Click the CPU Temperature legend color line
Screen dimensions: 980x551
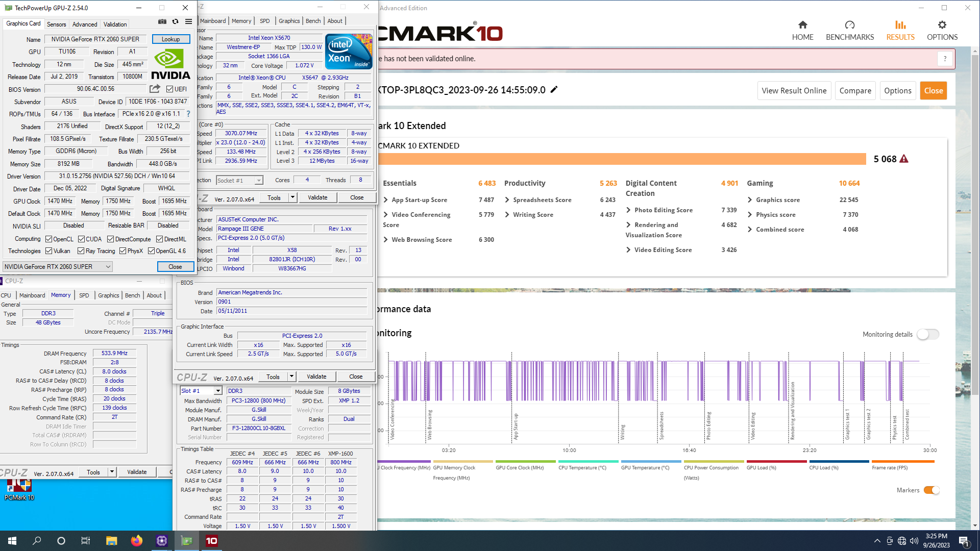click(x=588, y=461)
